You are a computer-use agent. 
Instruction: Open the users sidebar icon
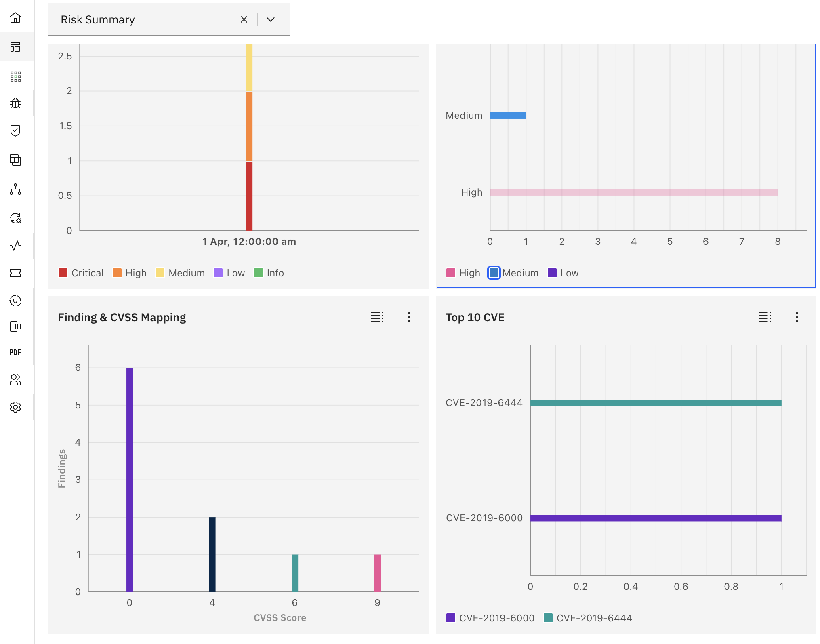tap(15, 380)
